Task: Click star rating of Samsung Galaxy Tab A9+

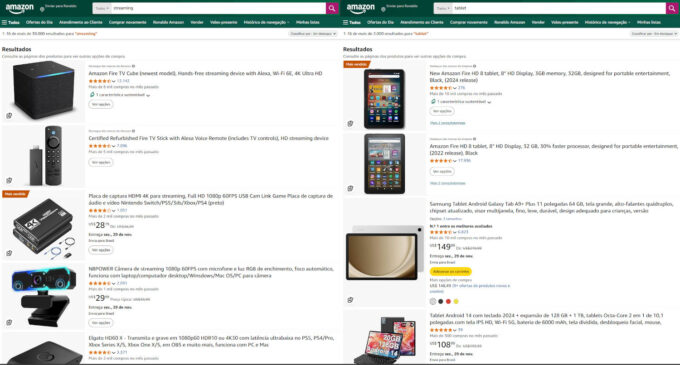Action: click(x=441, y=232)
